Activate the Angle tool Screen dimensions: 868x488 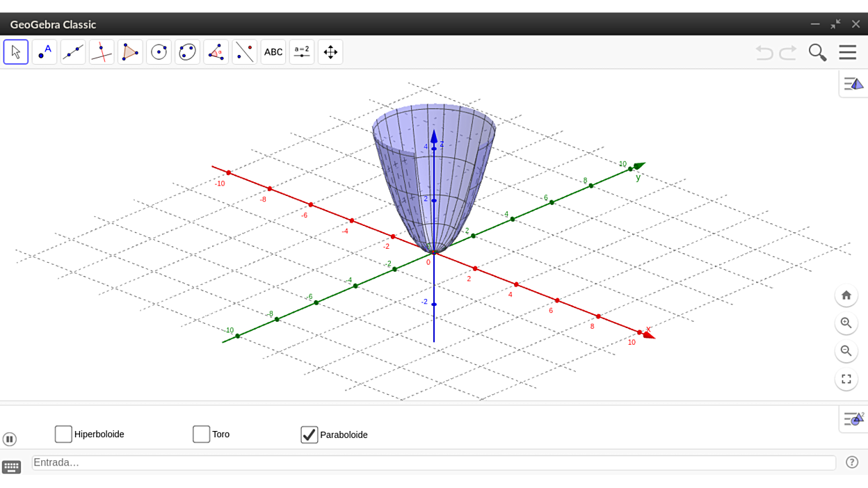pos(216,51)
